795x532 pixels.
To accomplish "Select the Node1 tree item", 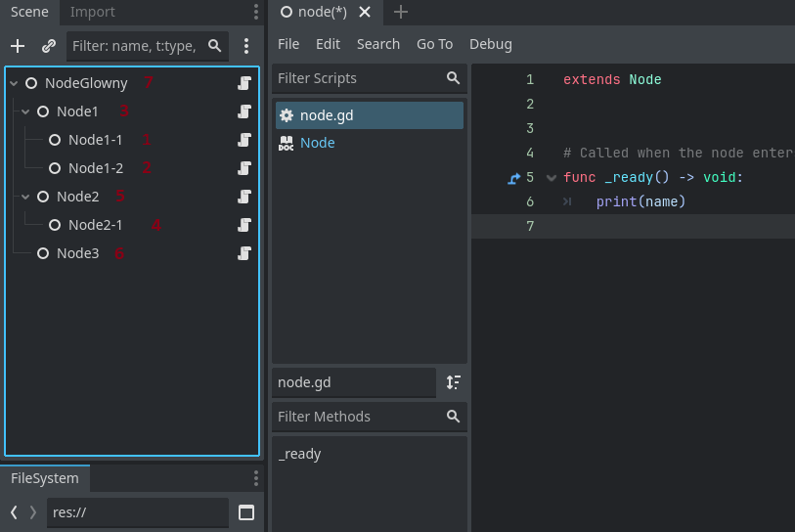I will click(77, 111).
